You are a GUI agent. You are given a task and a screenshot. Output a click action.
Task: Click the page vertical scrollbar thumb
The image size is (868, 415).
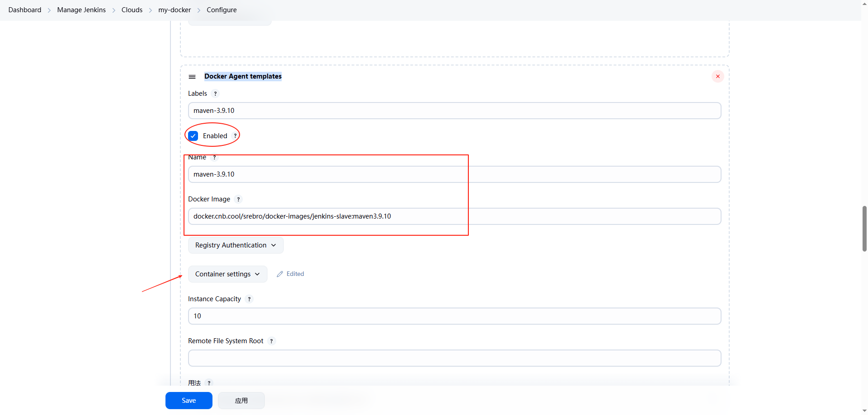tap(864, 228)
